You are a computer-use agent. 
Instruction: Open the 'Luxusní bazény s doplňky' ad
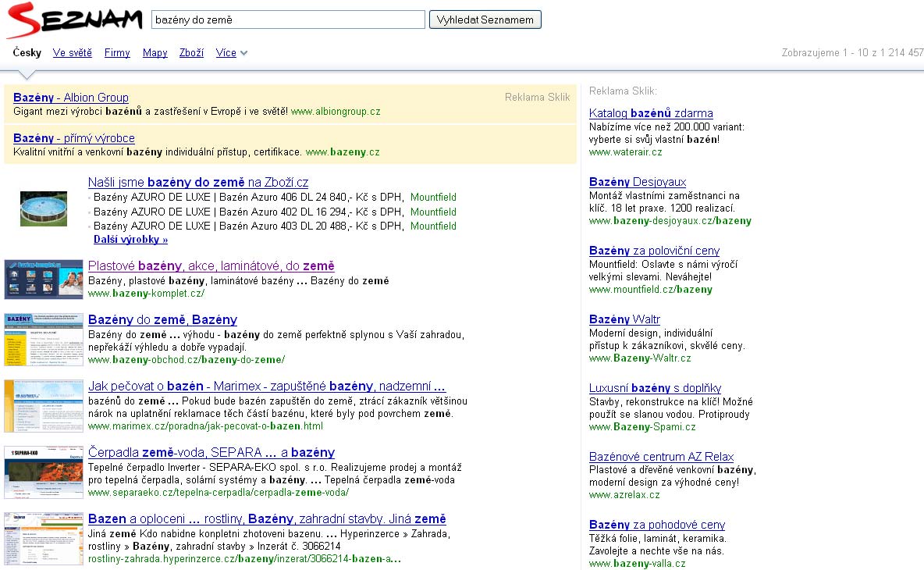(656, 388)
